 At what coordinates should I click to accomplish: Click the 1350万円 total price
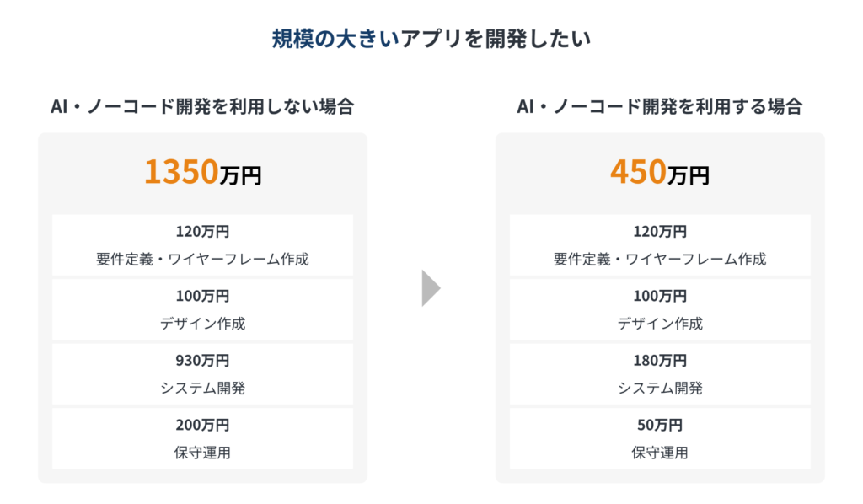(x=202, y=173)
